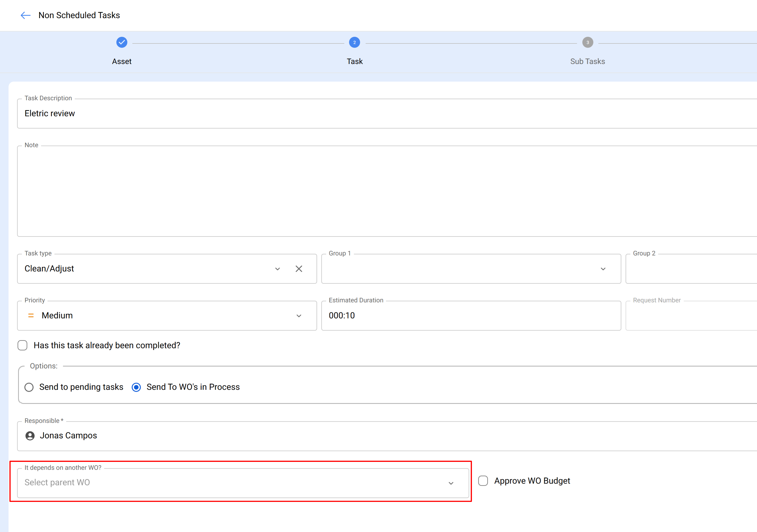Open the Priority dropdown chevron
Viewport: 757px width, 532px height.
[x=299, y=315]
